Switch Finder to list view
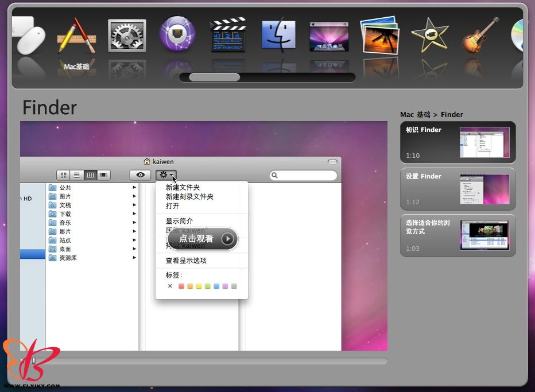This screenshot has height=392, width=535. [x=77, y=175]
